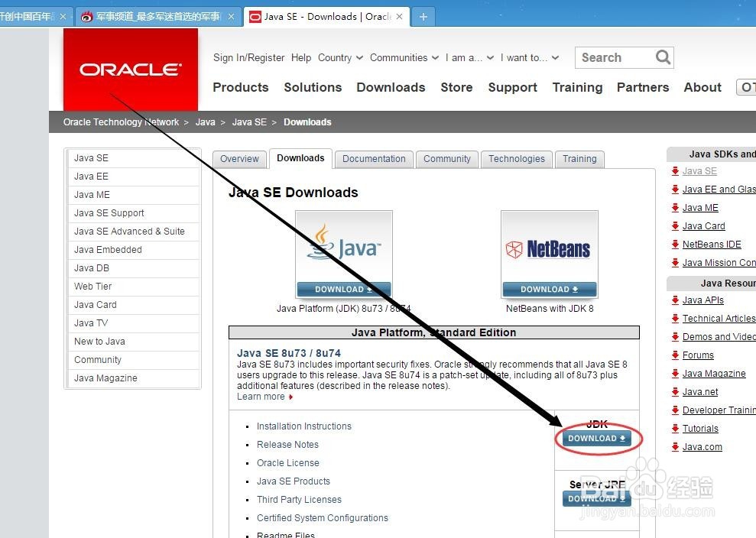
Task: Open the Support menu
Action: tap(512, 87)
